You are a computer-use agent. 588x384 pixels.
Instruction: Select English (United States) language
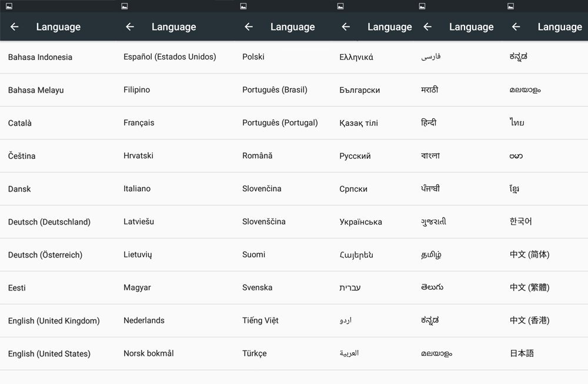(49, 353)
